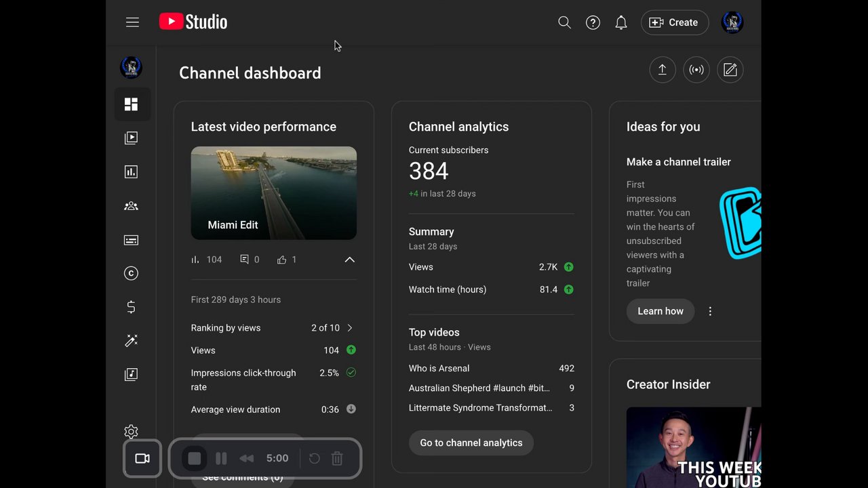868x488 pixels.
Task: Open the hamburger navigation menu
Action: tap(132, 22)
